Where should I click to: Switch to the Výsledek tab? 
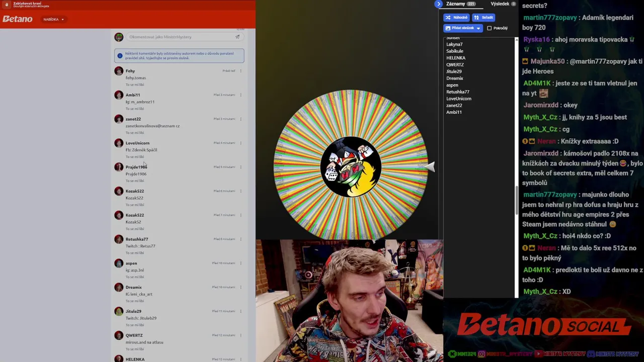click(503, 4)
